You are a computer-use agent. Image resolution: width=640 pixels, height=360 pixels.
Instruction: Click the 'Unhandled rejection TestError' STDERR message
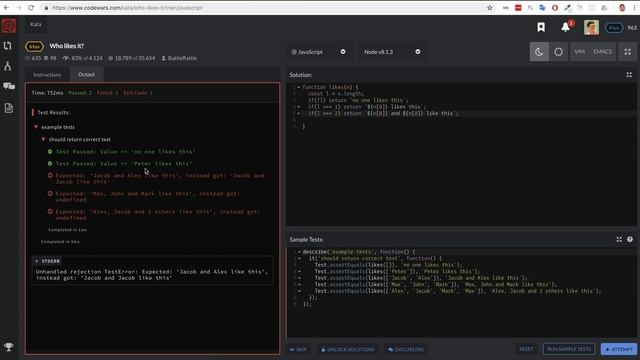pyautogui.click(x=152, y=275)
